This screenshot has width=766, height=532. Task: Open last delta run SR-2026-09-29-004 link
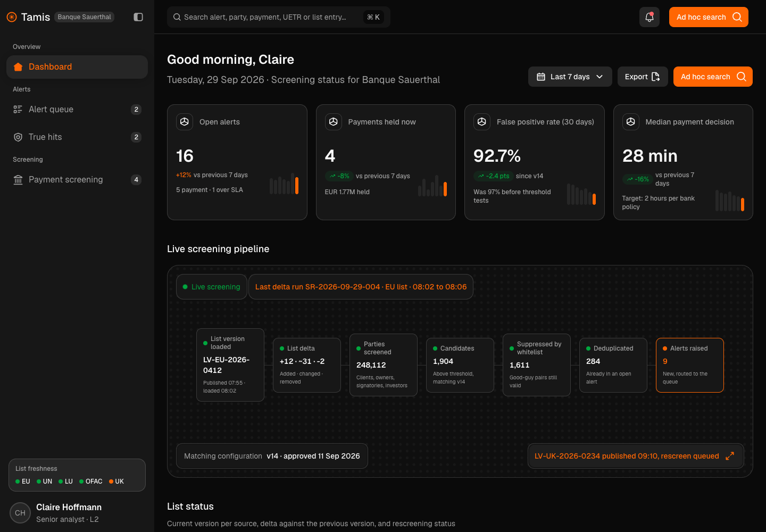361,287
